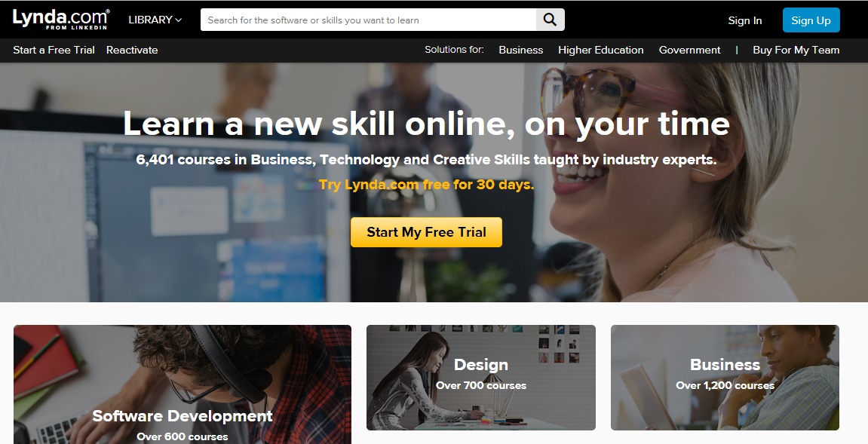Click the Sign In link
The height and width of the screenshot is (444, 868).
[744, 20]
